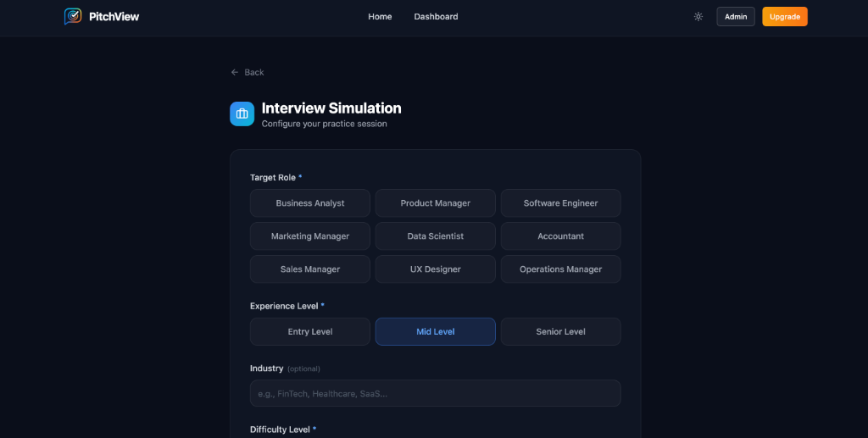Click the Experience Level label
The height and width of the screenshot is (438, 868).
pos(284,306)
